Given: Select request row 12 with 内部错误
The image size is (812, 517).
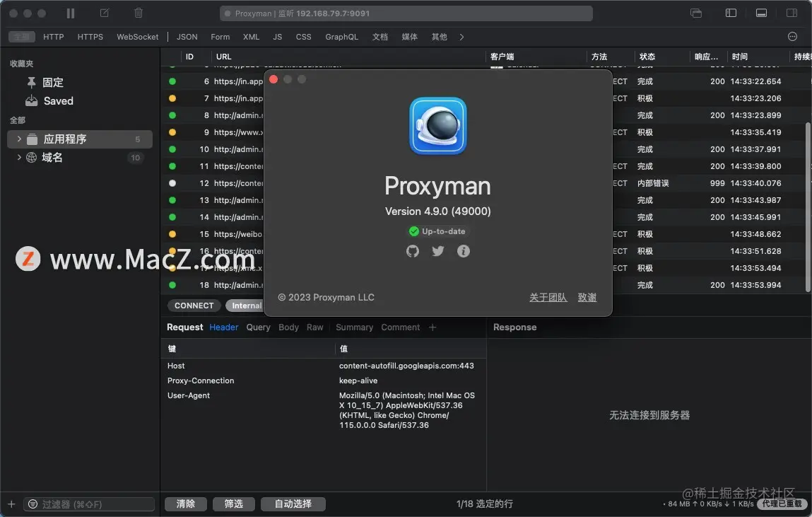Looking at the screenshot, I should [x=486, y=183].
